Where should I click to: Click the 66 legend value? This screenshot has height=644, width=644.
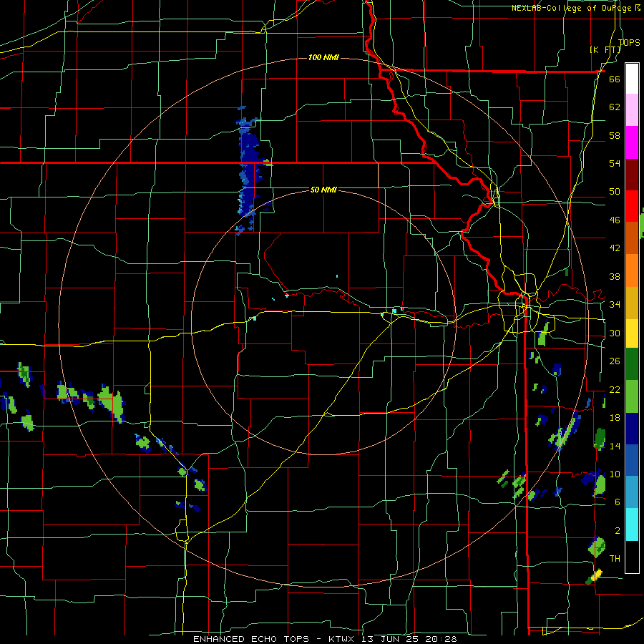tap(615, 79)
